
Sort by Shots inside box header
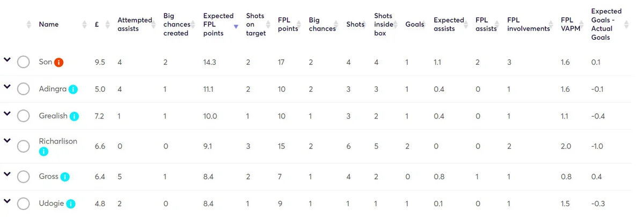click(x=384, y=25)
